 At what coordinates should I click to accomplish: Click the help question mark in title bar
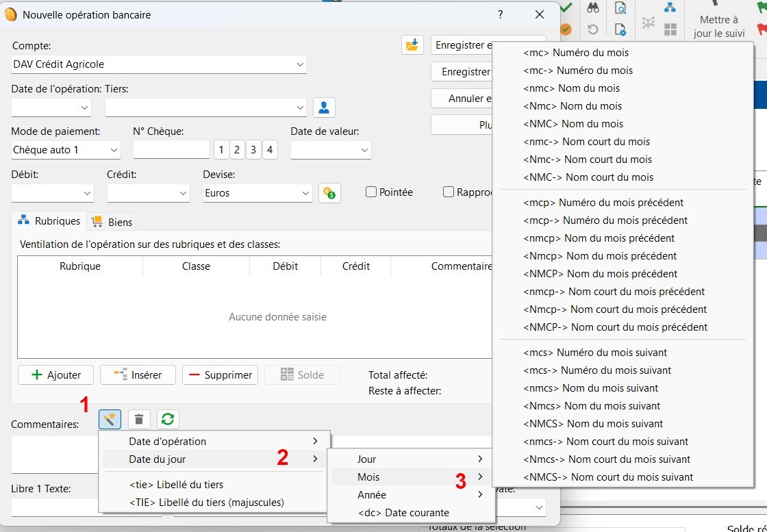point(500,14)
